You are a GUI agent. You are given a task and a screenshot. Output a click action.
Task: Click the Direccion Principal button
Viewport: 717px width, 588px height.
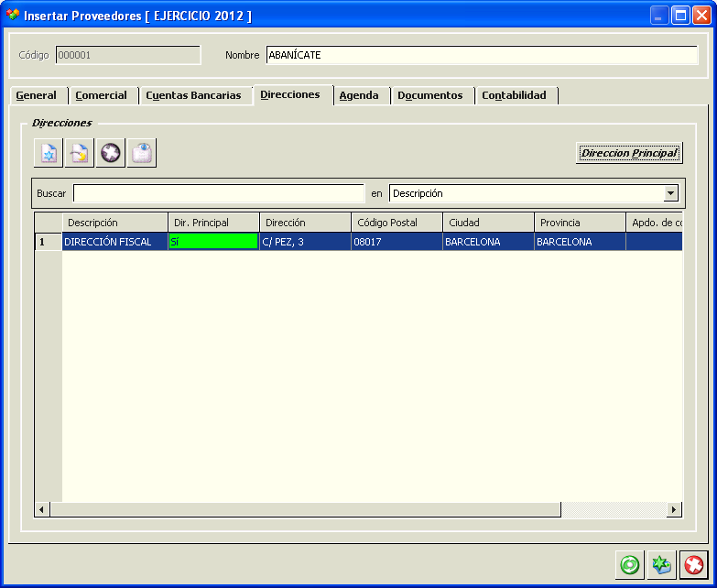tap(629, 153)
